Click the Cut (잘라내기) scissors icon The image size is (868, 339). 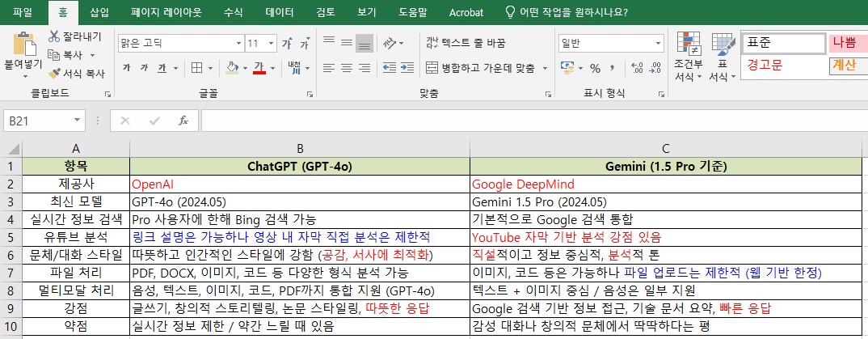tap(53, 36)
